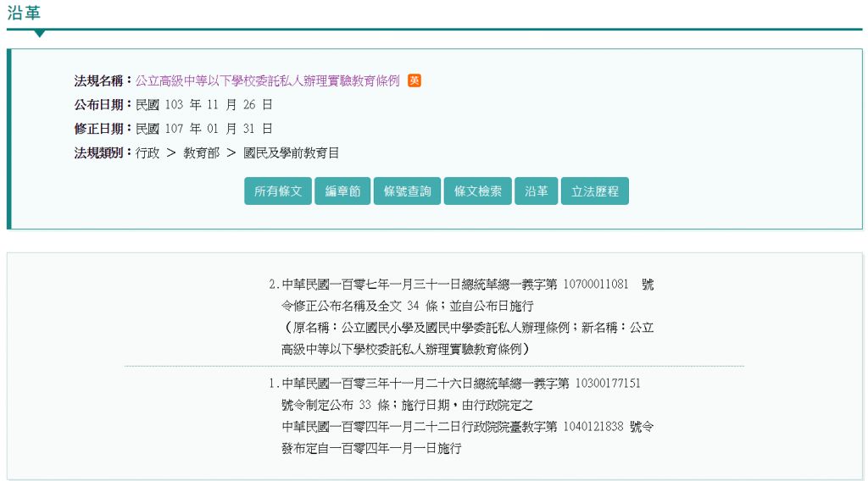
Task: Open the English version via the 英 icon
Action: (x=415, y=80)
